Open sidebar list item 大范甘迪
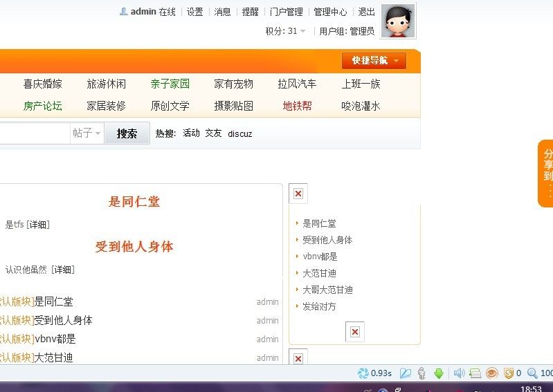Viewport: 553px width, 392px height. click(319, 273)
